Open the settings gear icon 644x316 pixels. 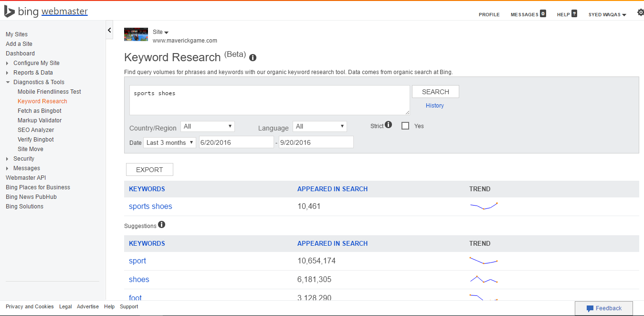point(640,12)
